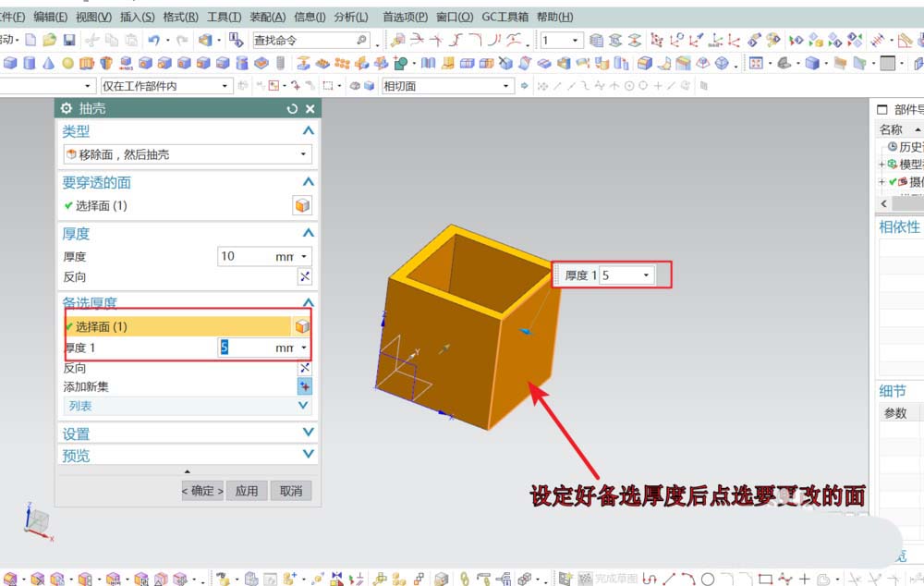The image size is (924, 586).
Task: Expand the Preview section
Action: click(x=309, y=454)
